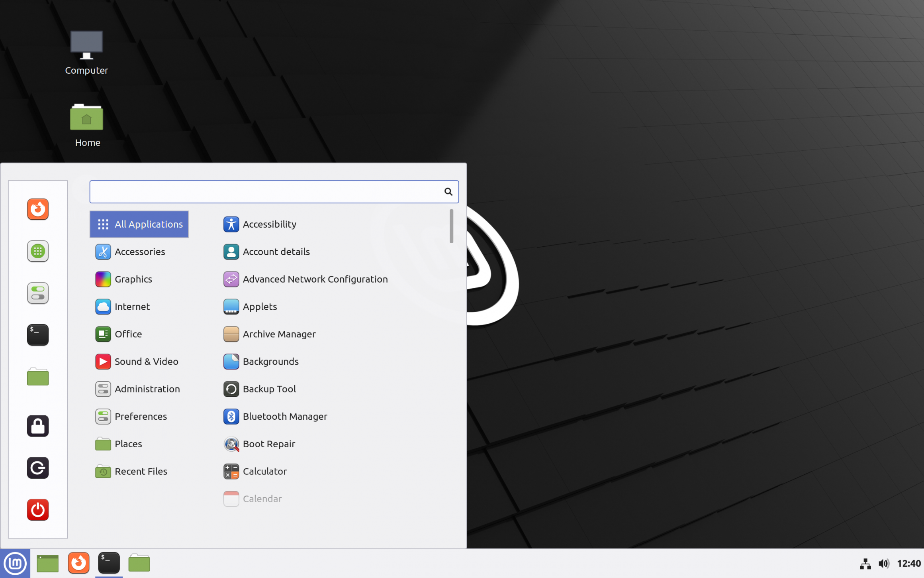This screenshot has width=924, height=578.
Task: Launch the Backup Tool
Action: 269,389
